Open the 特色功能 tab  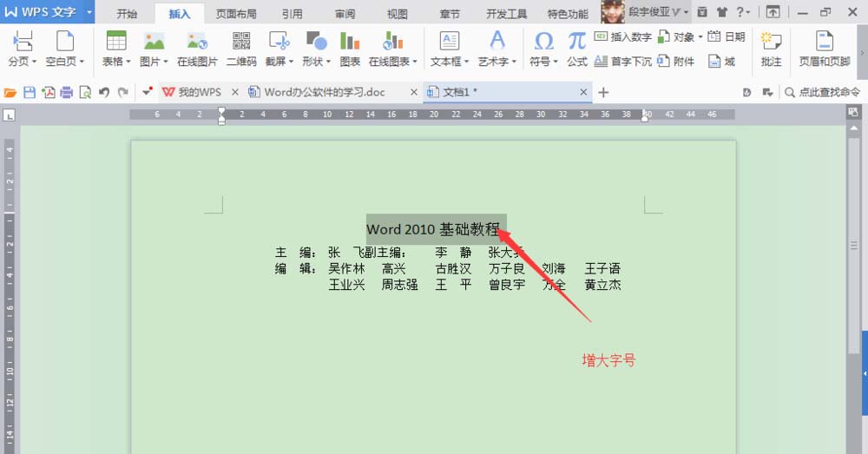568,13
